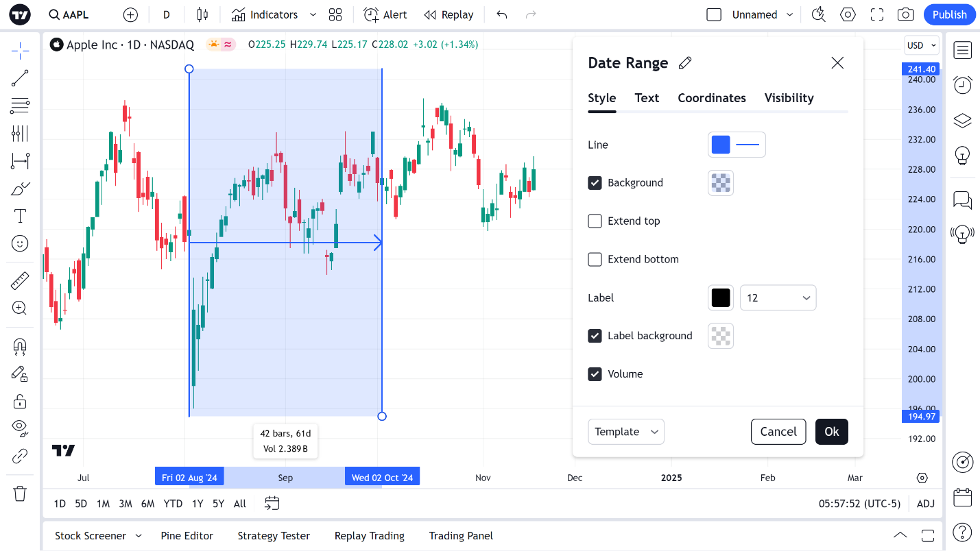Open the watchlist panel icon
Screen dimensions: 980x551
point(963,50)
